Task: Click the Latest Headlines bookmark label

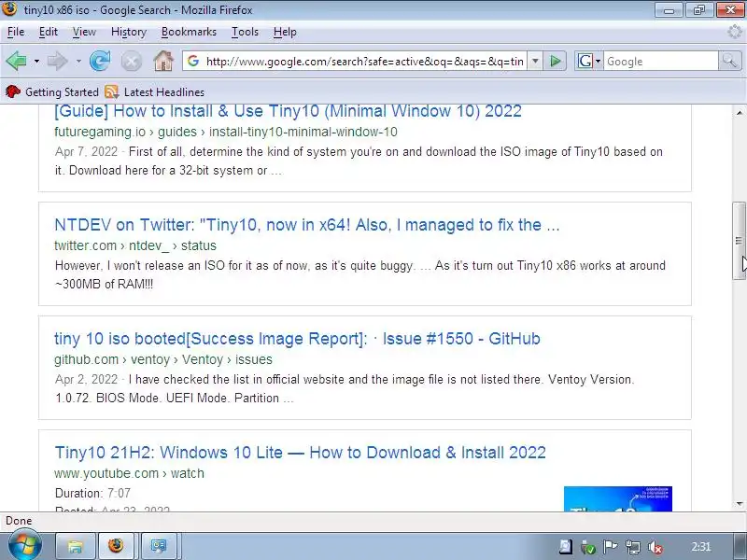Action: (164, 91)
